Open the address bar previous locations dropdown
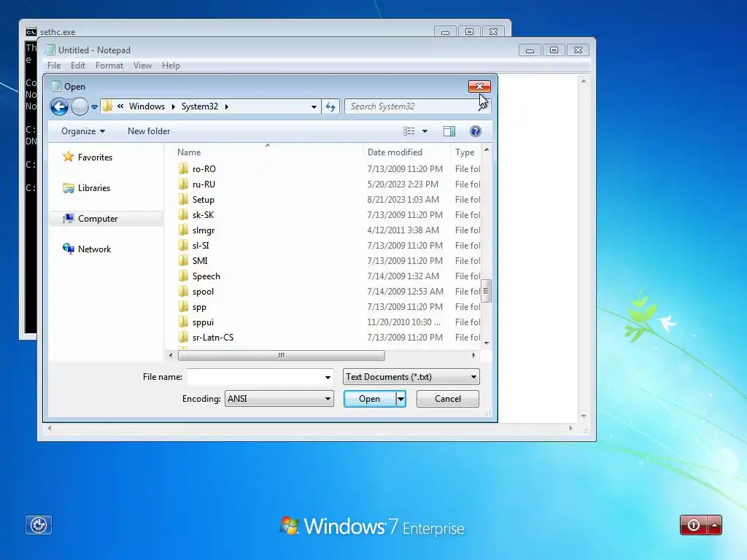This screenshot has height=560, width=747. (x=314, y=106)
